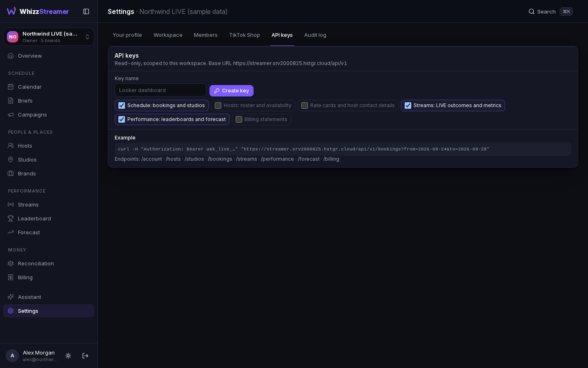The width and height of the screenshot is (588, 368).
Task: Go to Overview in sidebar
Action: point(49,56)
